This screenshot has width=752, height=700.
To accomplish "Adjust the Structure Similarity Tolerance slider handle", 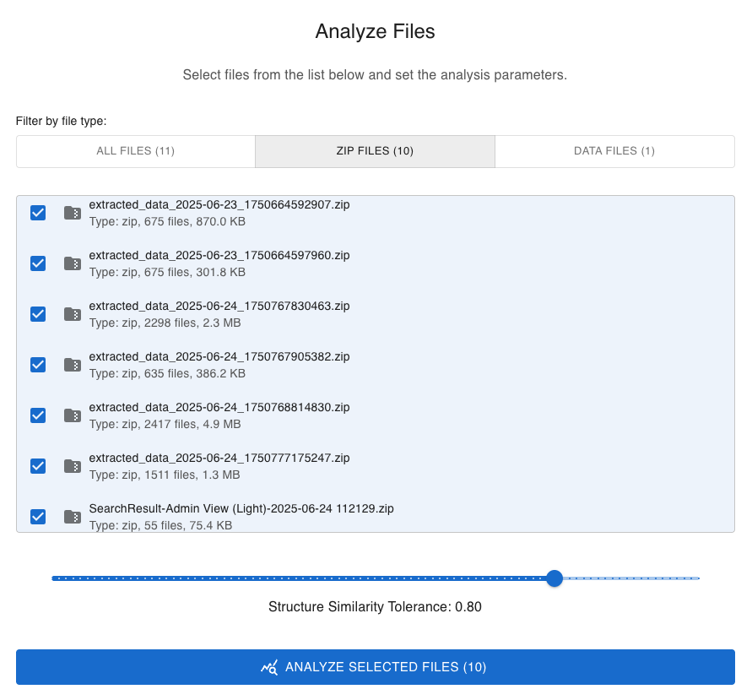I will click(555, 578).
